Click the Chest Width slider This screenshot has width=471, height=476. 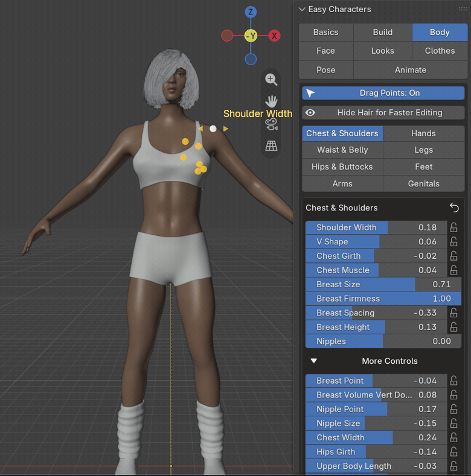click(376, 437)
